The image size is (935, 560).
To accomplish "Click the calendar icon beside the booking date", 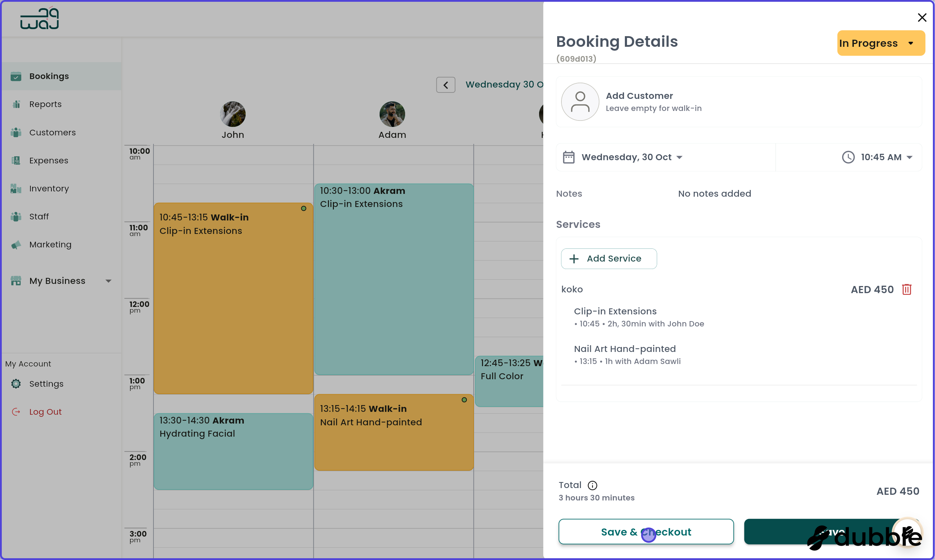I will (569, 157).
